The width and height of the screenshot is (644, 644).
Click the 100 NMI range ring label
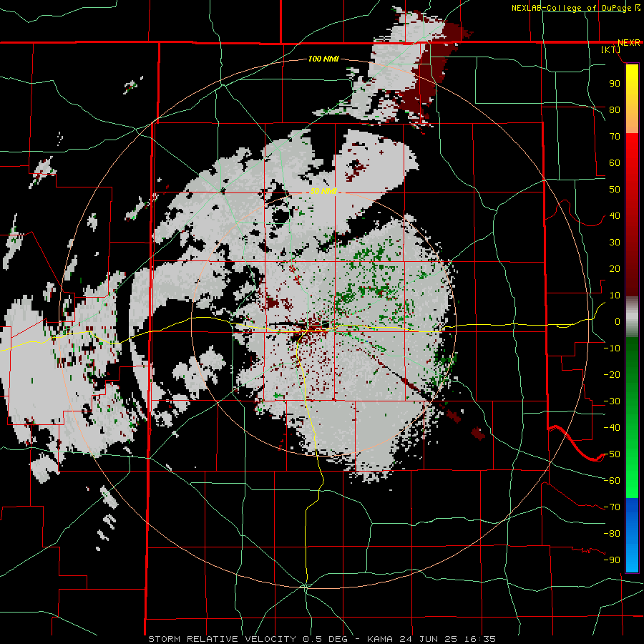click(x=323, y=59)
